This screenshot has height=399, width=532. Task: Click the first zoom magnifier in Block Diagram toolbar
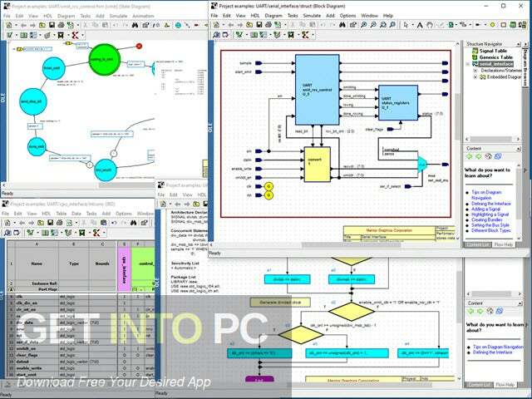363,25
